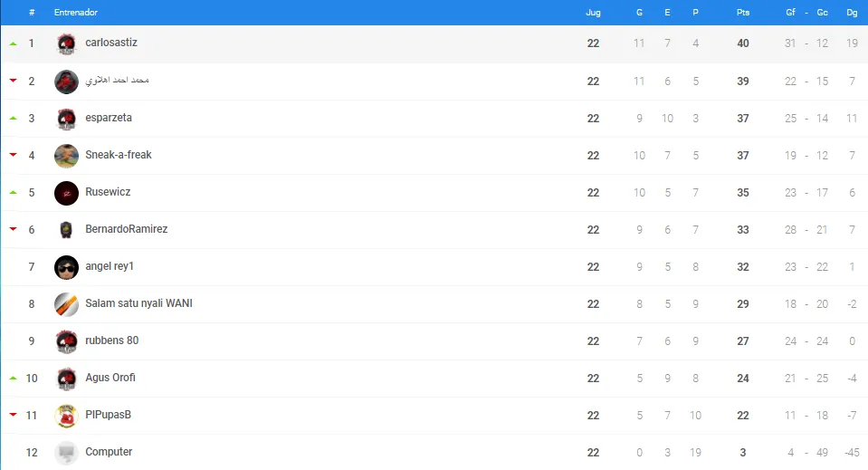Select the Salam satu nyali WANI name
The height and width of the screenshot is (470, 868).
[x=139, y=302]
